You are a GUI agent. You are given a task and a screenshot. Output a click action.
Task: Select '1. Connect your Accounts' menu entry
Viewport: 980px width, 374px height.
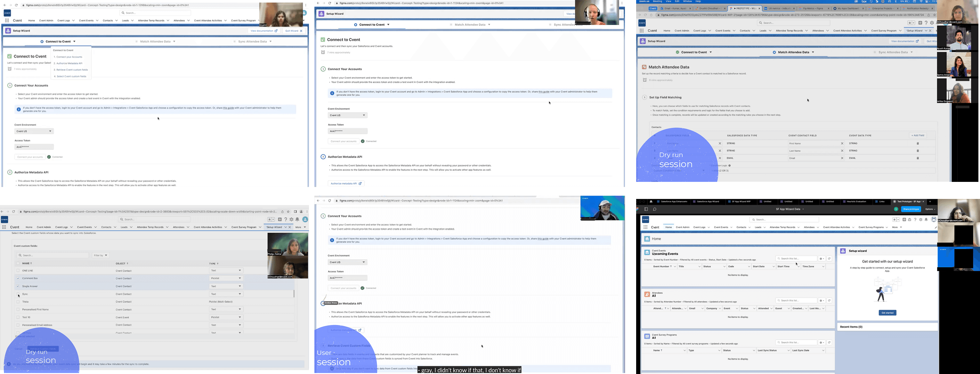click(68, 57)
